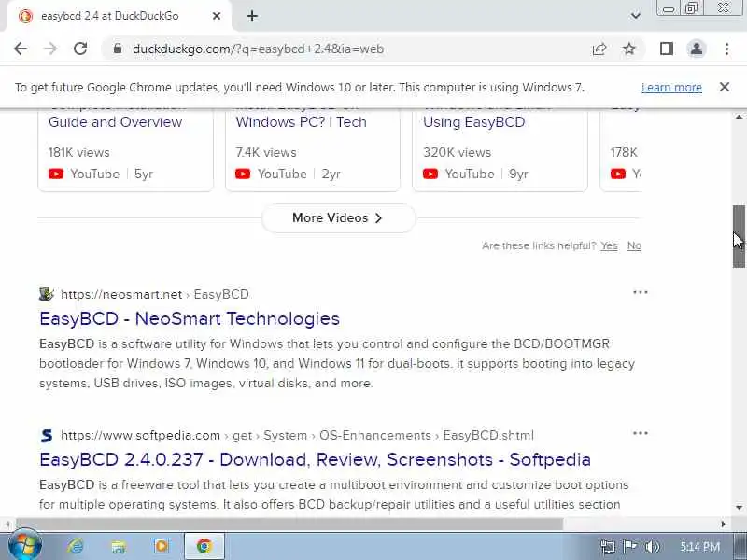The image size is (747, 560).
Task: Click the neosmart.net favicon
Action: point(46,294)
